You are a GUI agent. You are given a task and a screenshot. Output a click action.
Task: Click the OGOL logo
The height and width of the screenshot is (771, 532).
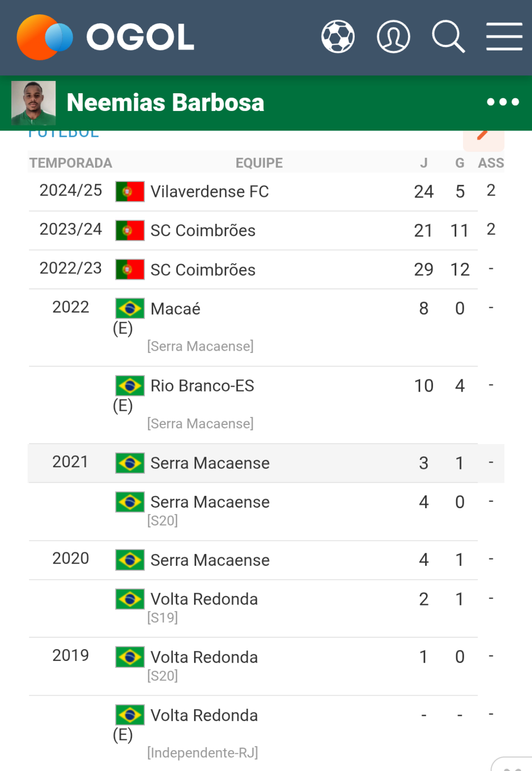pyautogui.click(x=105, y=37)
